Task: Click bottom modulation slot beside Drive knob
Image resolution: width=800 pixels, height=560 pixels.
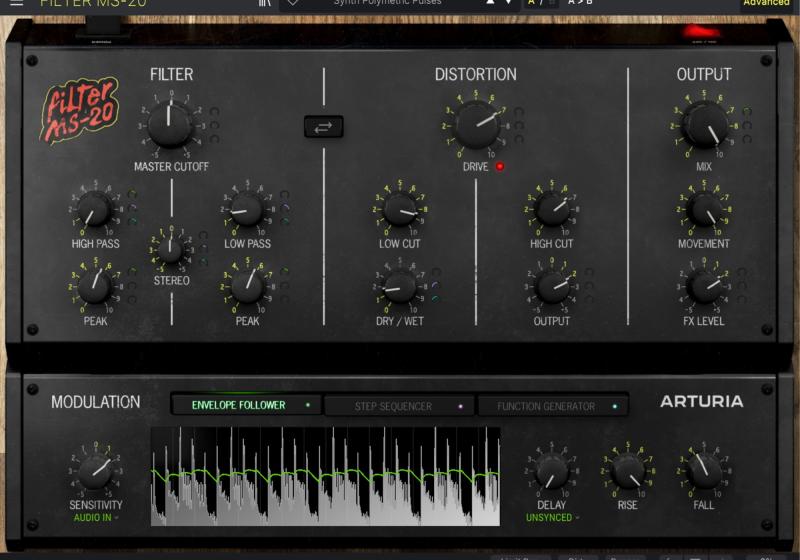Action: click(519, 139)
